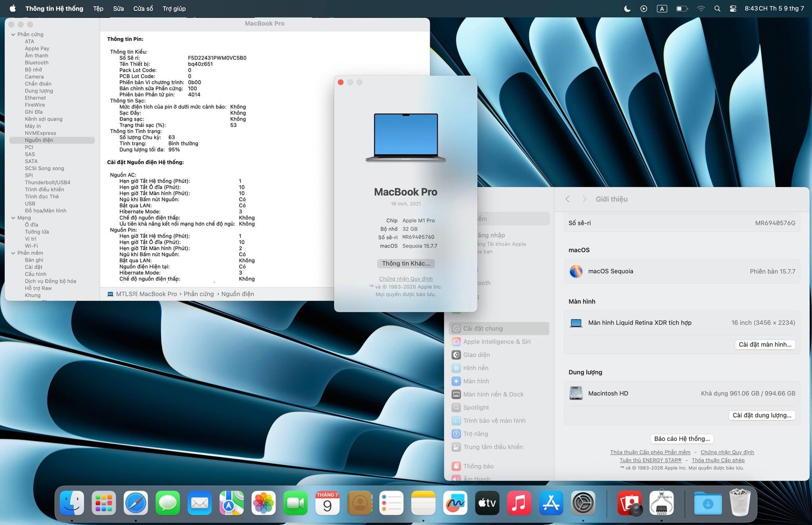This screenshot has width=812, height=525.
Task: Open the Photos app in the Dock
Action: (x=264, y=503)
